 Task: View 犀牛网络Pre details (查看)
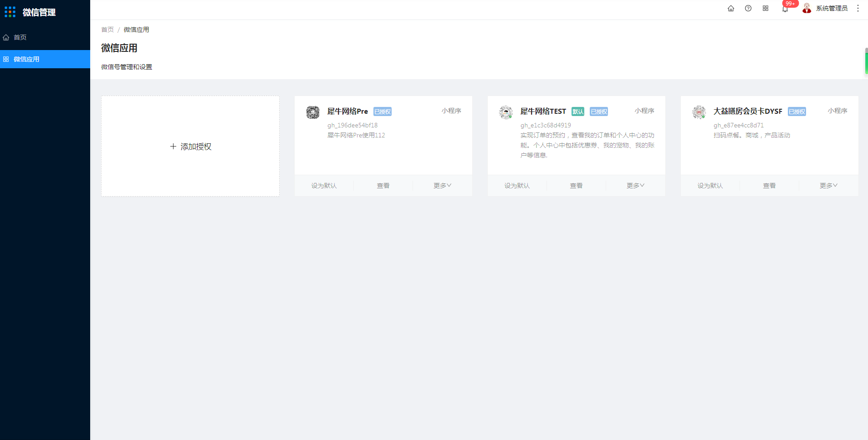click(x=383, y=186)
